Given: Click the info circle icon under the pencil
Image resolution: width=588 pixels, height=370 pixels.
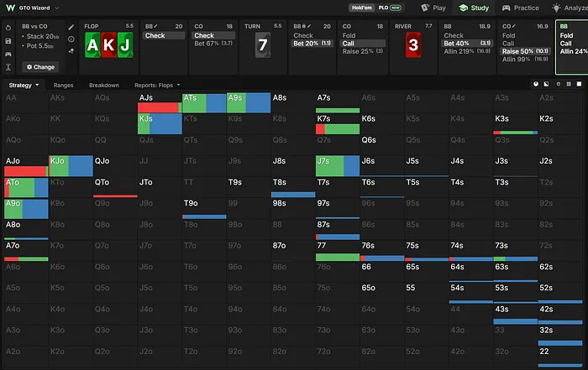Looking at the screenshot, I should click(71, 39).
